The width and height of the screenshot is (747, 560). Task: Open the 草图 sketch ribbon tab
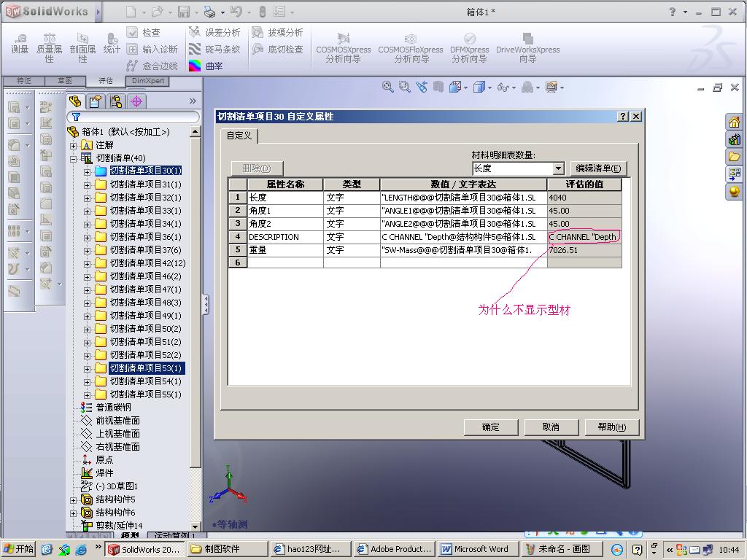pyautogui.click(x=65, y=81)
